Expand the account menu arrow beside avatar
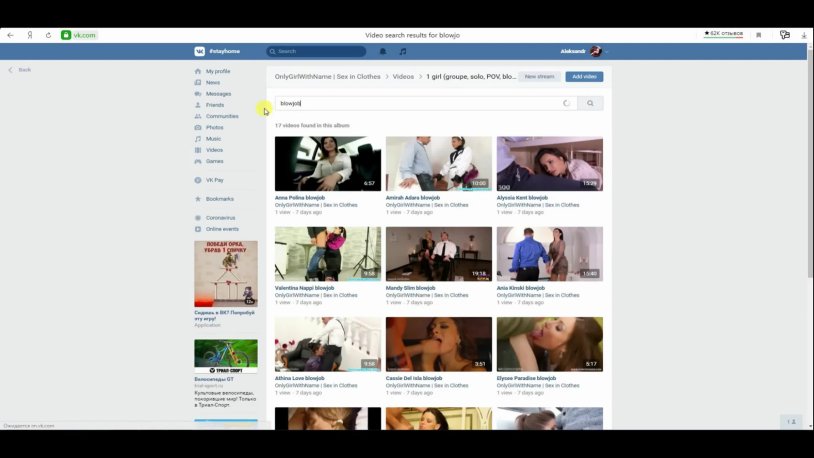Image resolution: width=814 pixels, height=458 pixels. pos(606,52)
